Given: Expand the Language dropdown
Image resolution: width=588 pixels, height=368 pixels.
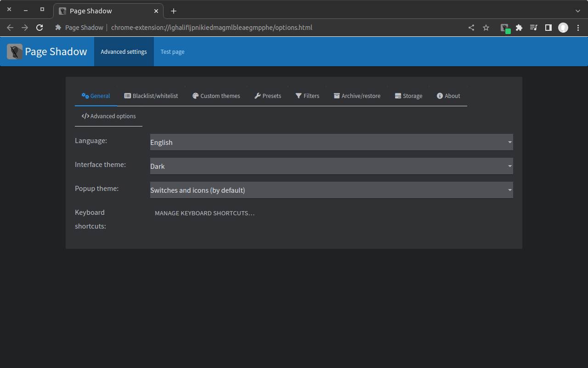Looking at the screenshot, I should click(332, 142).
